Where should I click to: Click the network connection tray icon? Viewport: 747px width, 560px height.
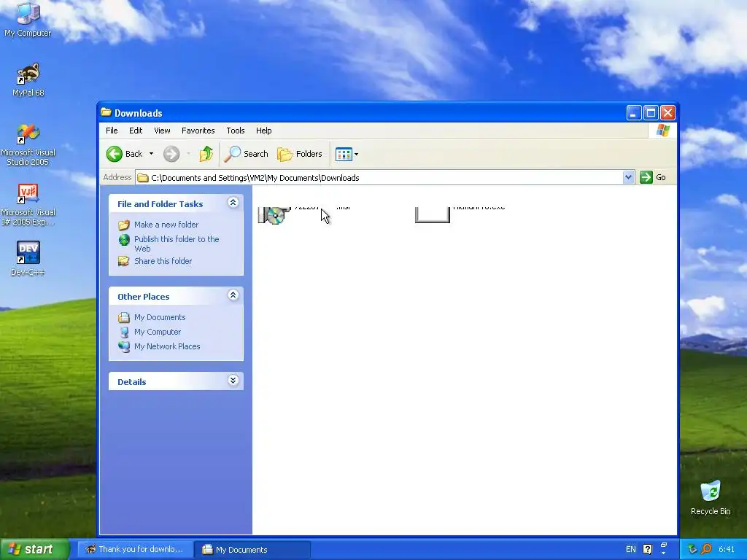point(693,549)
